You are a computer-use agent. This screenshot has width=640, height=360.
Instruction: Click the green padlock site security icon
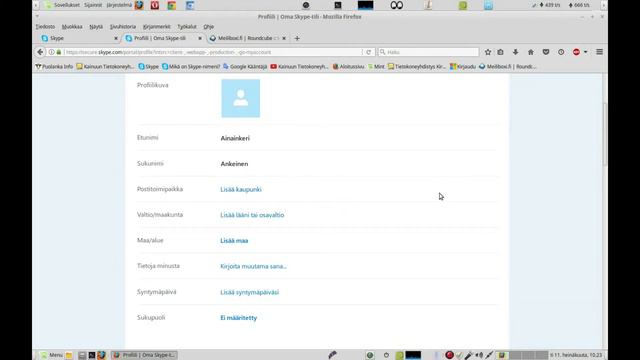59,52
